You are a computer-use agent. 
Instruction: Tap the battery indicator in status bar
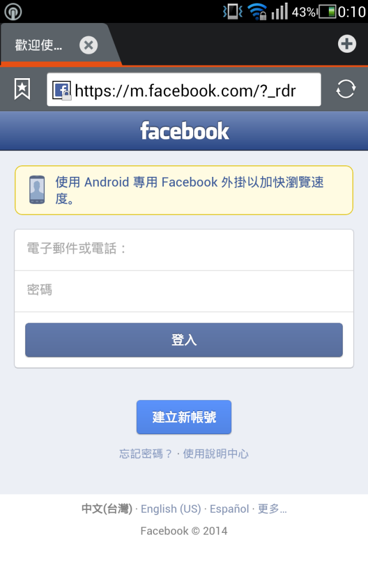click(327, 11)
